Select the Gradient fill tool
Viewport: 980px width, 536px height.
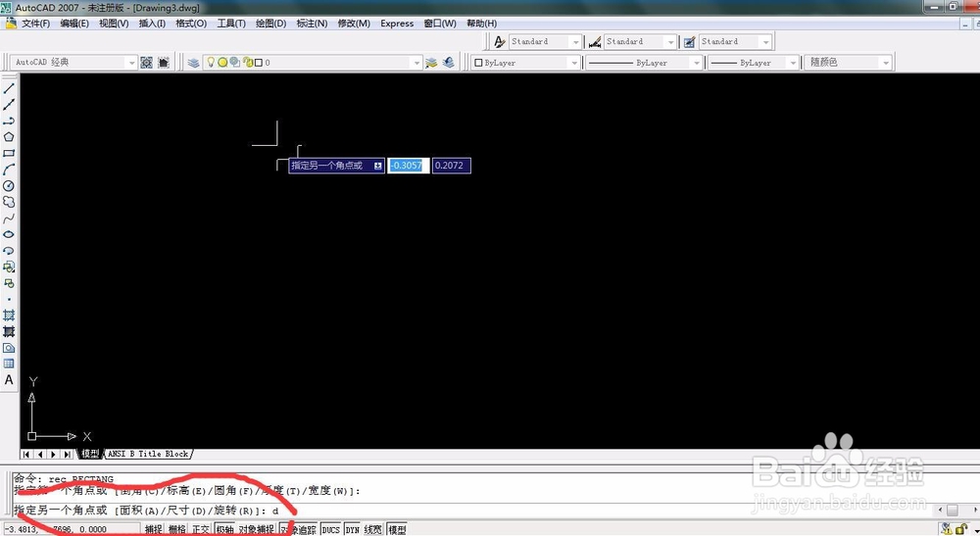click(x=9, y=331)
